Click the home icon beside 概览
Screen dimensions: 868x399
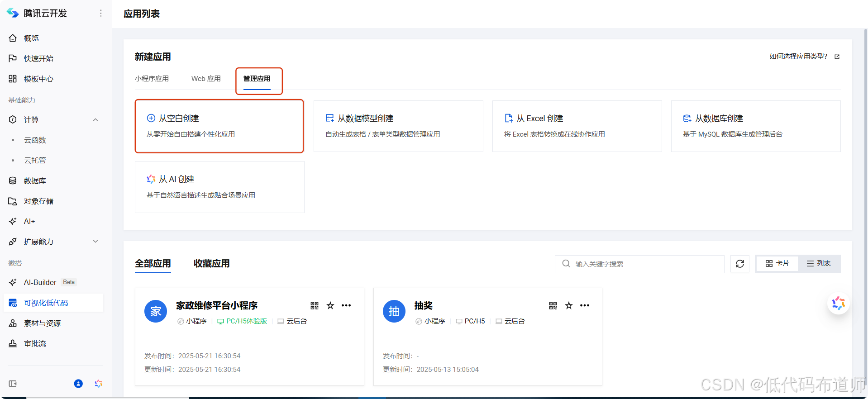(13, 38)
